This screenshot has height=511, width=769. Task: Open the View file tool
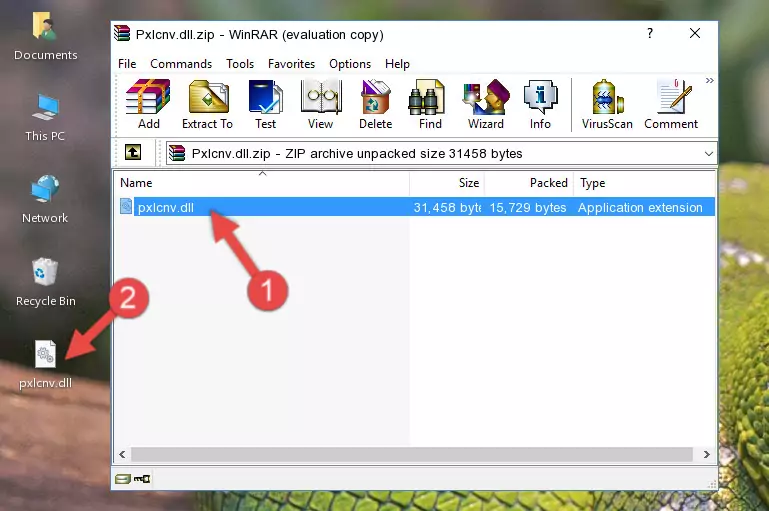(x=320, y=104)
